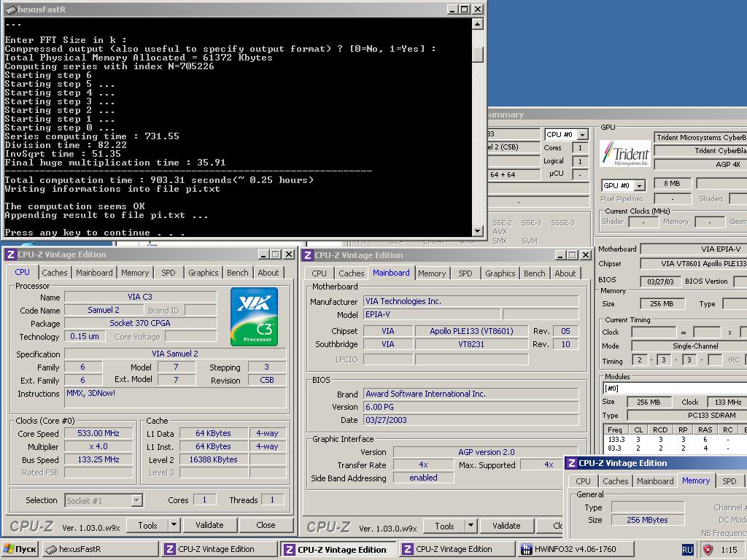Click the RU language indicator in tray
The width and height of the screenshot is (747, 560).
point(687,550)
